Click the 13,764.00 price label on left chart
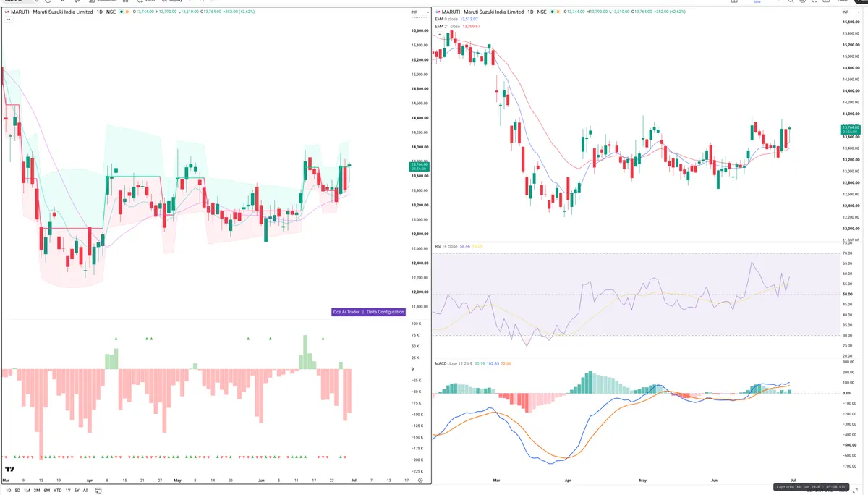Viewport: 868px width, 495px height. coord(420,165)
